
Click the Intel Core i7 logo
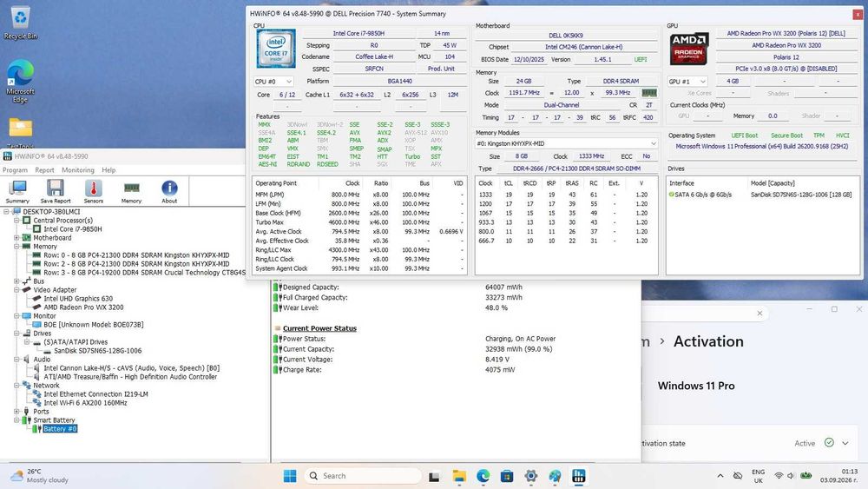[276, 49]
